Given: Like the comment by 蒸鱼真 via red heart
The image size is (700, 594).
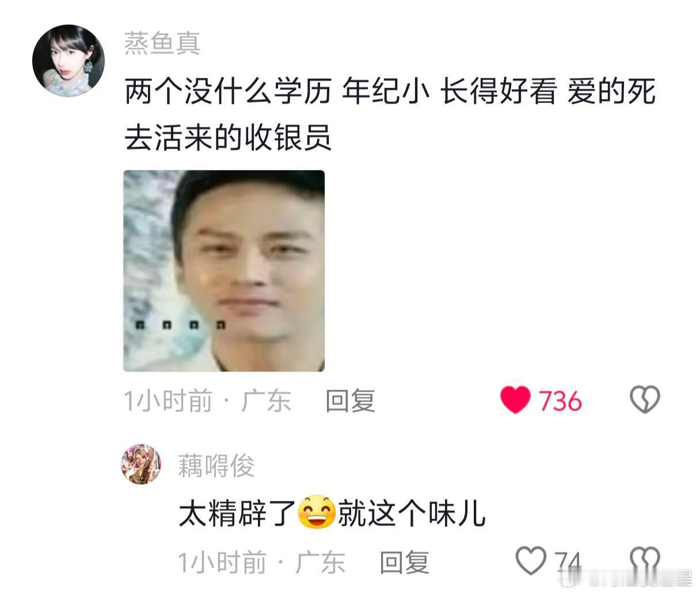Looking at the screenshot, I should 515,399.
